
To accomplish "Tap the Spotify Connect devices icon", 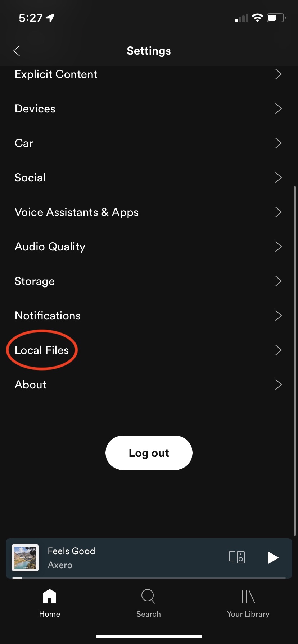I will [236, 557].
